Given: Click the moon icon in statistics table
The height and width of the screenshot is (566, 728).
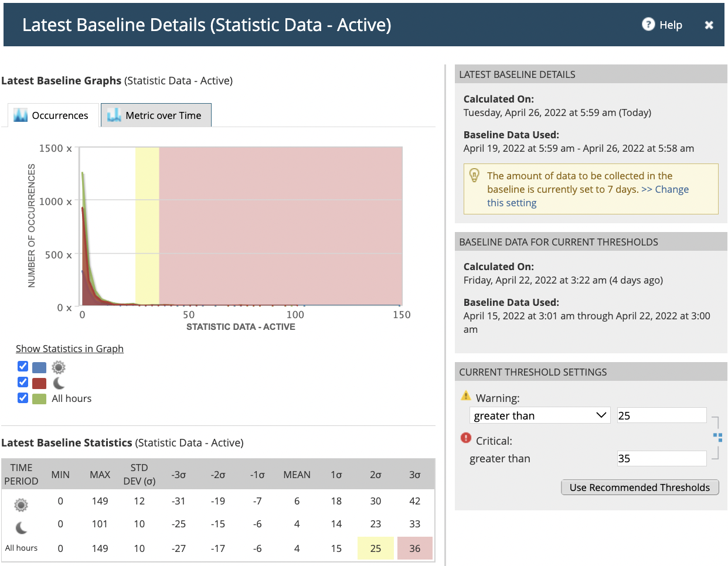Looking at the screenshot, I should (x=21, y=527).
